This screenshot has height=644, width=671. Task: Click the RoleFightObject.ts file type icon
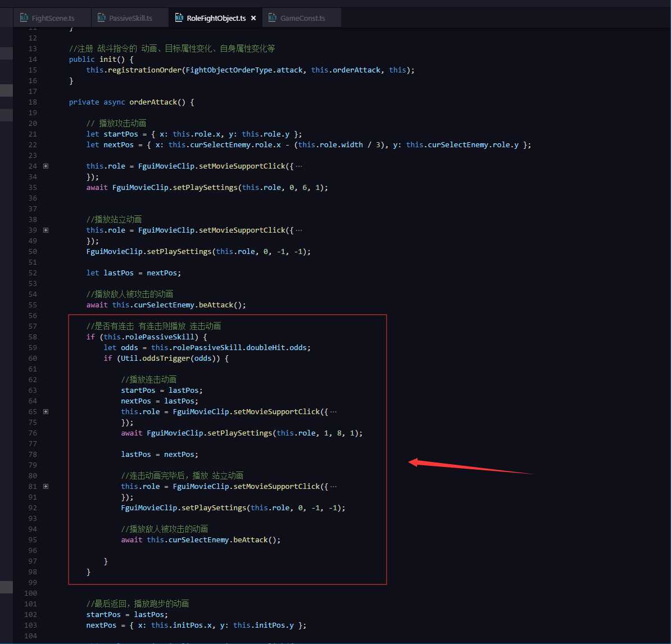coord(179,17)
